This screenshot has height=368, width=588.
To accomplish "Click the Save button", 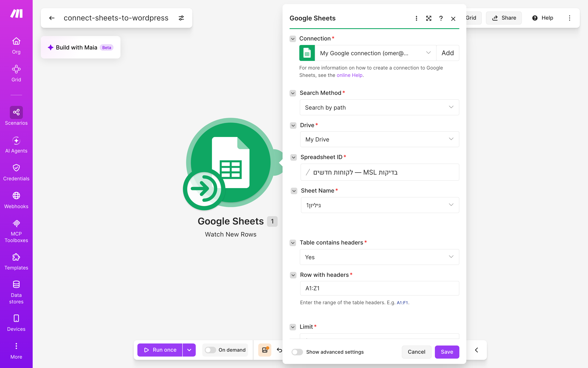I will 447,352.
